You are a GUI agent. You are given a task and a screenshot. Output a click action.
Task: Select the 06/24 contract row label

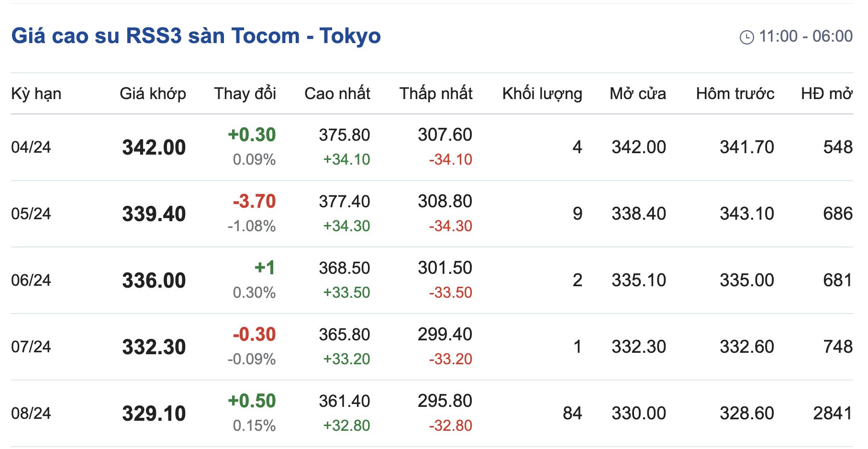pyautogui.click(x=31, y=281)
